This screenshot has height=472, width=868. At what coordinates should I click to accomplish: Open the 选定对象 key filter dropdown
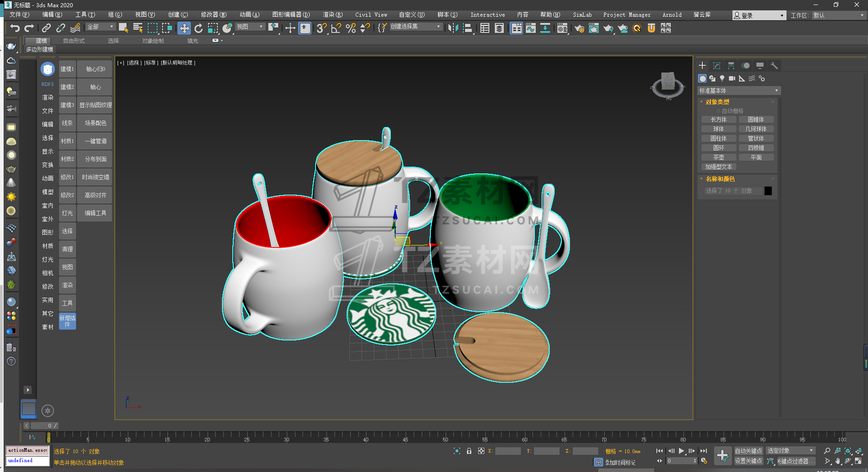(x=791, y=451)
